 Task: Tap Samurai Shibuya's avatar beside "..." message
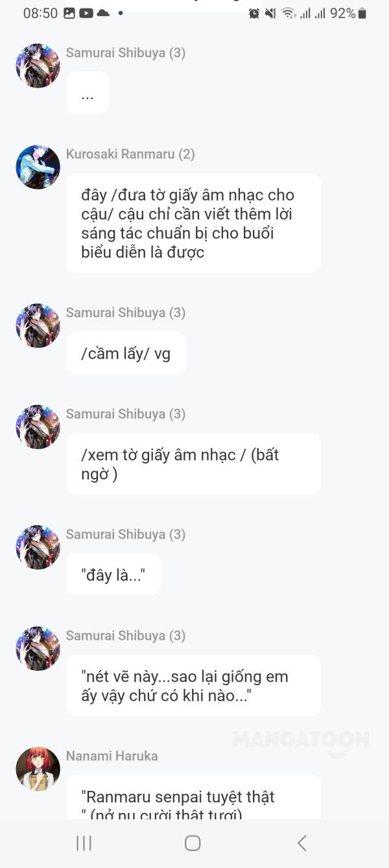[38, 66]
